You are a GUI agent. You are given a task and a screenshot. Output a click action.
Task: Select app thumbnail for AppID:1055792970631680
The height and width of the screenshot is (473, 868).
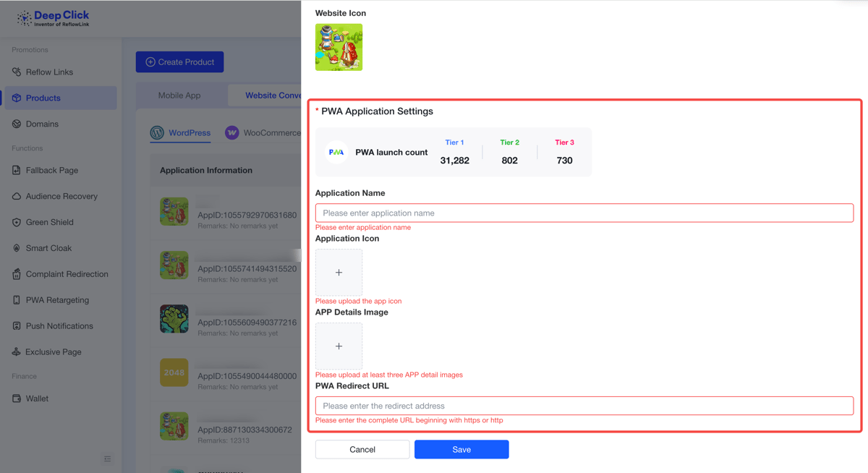(174, 212)
